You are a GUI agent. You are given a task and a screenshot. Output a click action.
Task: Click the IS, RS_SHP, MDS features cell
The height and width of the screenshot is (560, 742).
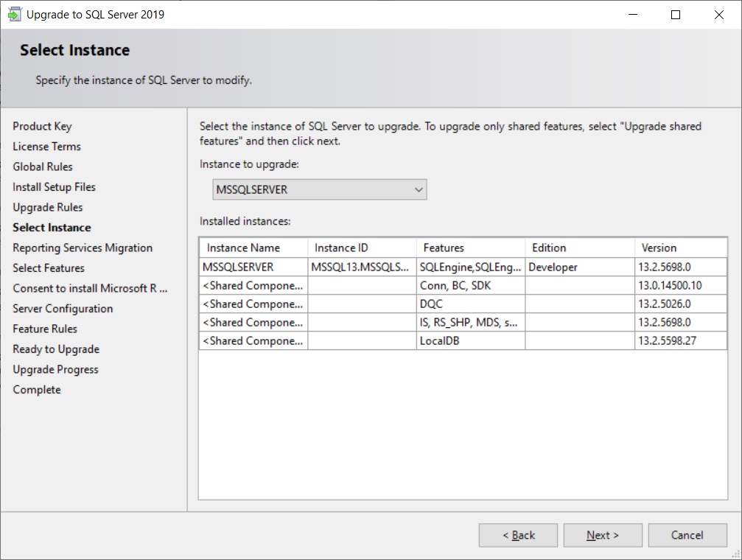pyautogui.click(x=471, y=322)
